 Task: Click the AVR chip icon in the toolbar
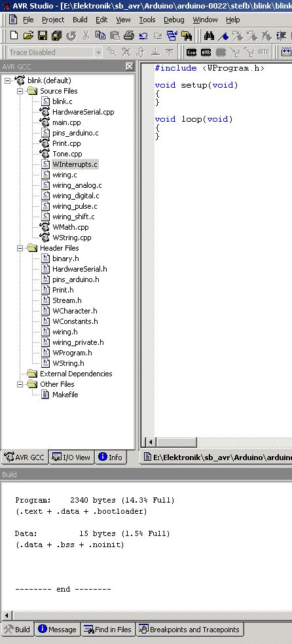(206, 52)
